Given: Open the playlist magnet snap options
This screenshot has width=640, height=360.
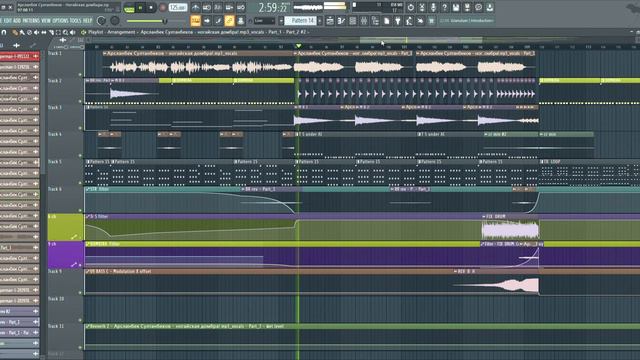Looking at the screenshot, I should pyautogui.click(x=4, y=32).
